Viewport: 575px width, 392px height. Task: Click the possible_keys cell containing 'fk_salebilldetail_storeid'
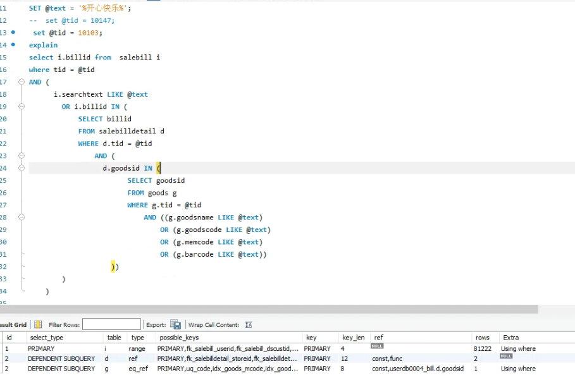pyautogui.click(x=228, y=358)
